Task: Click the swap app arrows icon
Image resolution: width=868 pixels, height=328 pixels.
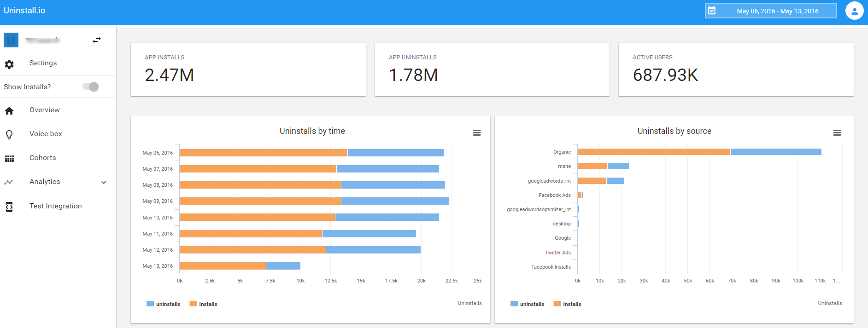Action: point(96,40)
